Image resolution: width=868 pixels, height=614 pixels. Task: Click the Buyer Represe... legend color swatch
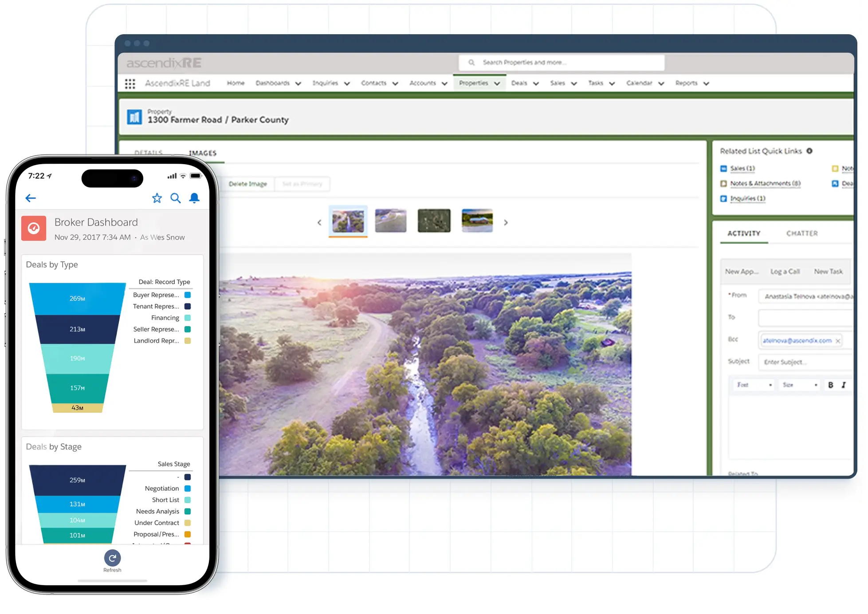click(x=188, y=295)
